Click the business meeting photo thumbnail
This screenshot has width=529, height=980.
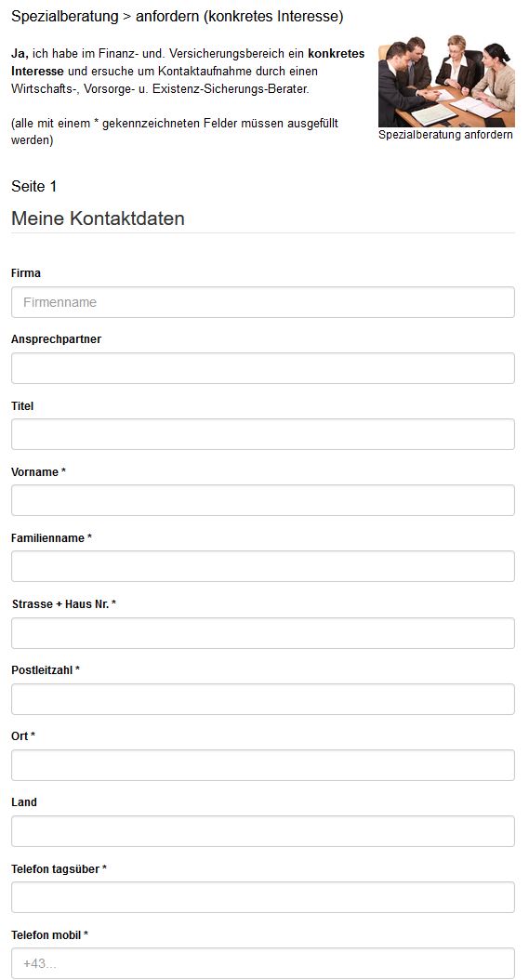(446, 81)
